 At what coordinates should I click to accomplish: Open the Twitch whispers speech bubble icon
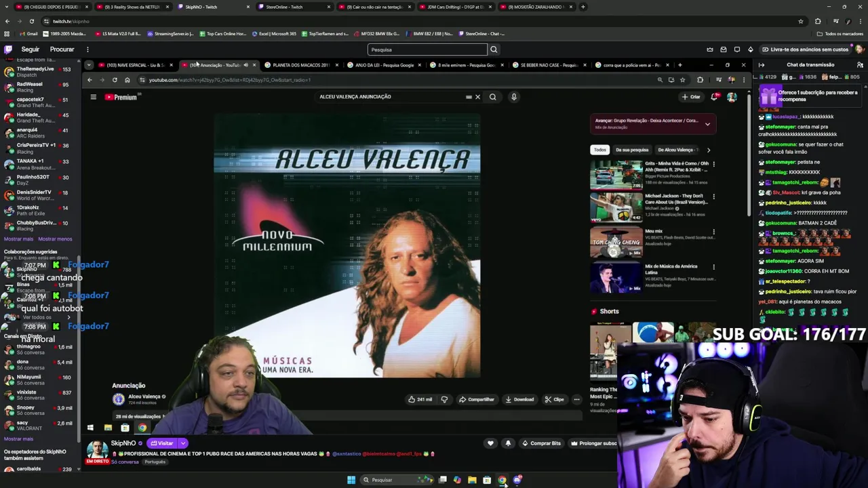click(737, 49)
